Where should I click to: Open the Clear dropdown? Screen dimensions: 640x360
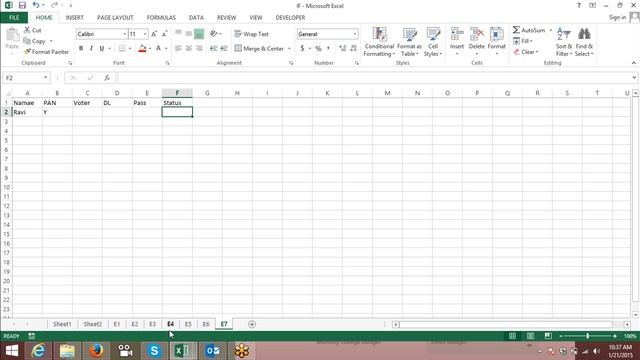click(526, 52)
